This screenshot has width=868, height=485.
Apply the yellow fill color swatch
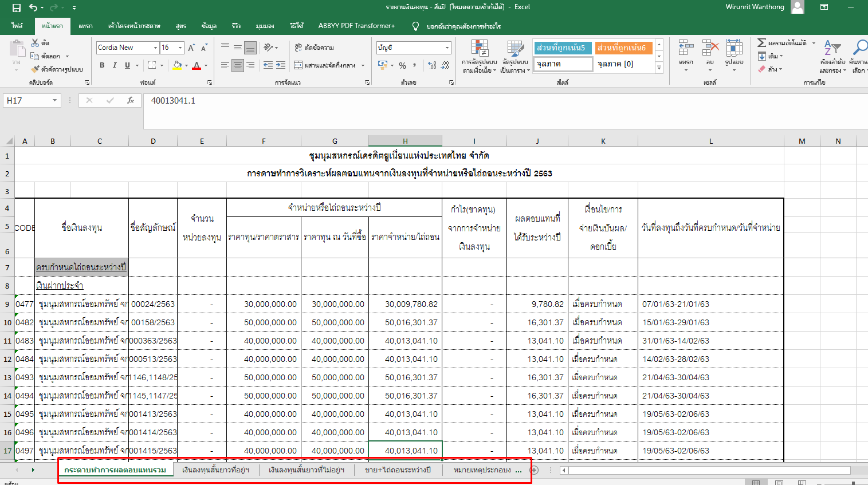coord(177,65)
